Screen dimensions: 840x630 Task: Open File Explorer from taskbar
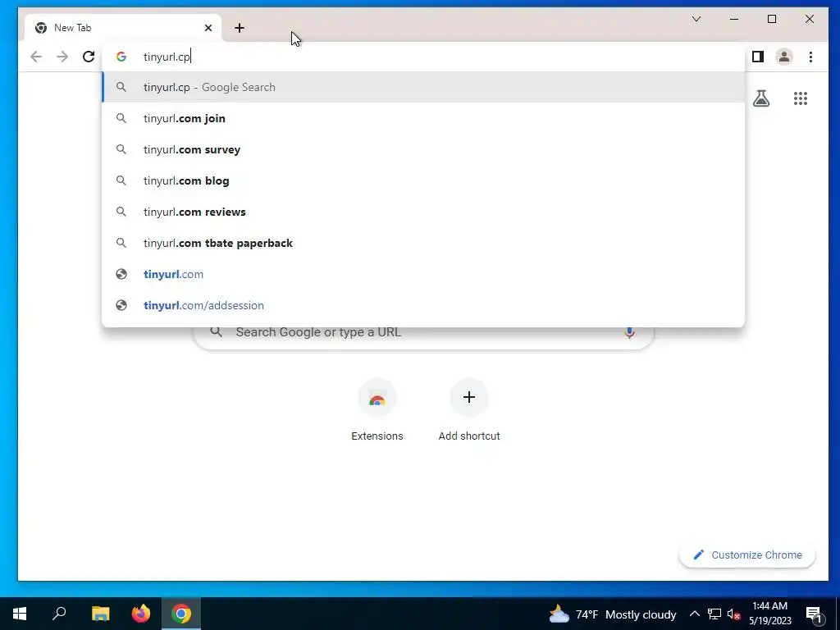(x=100, y=614)
